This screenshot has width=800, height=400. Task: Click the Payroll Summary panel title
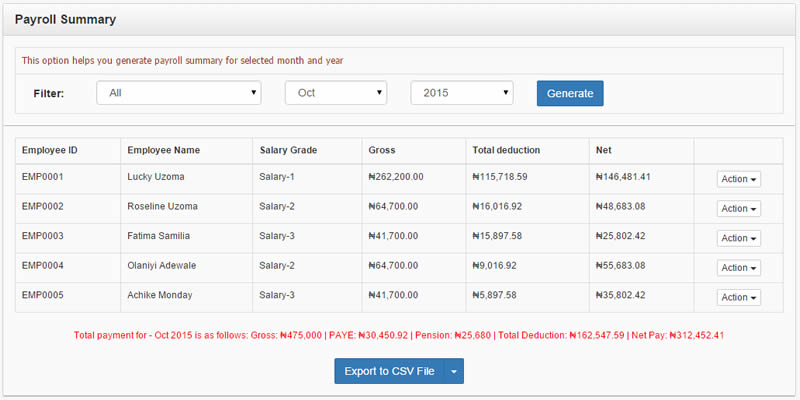tap(65, 20)
